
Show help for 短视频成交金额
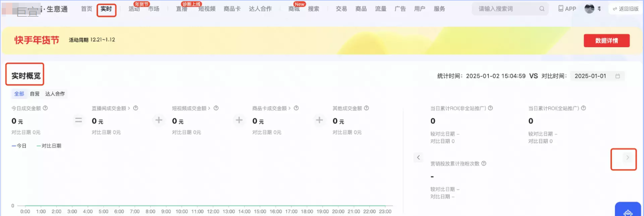pos(216,108)
